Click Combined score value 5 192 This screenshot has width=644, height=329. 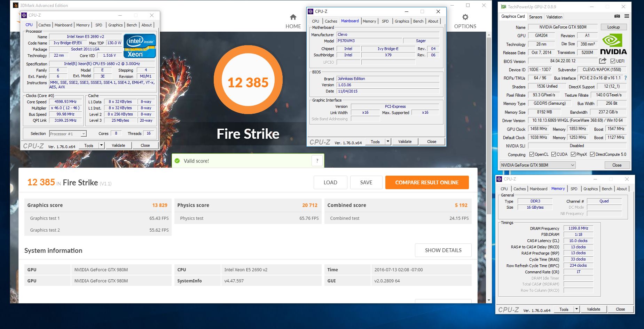coord(461,205)
